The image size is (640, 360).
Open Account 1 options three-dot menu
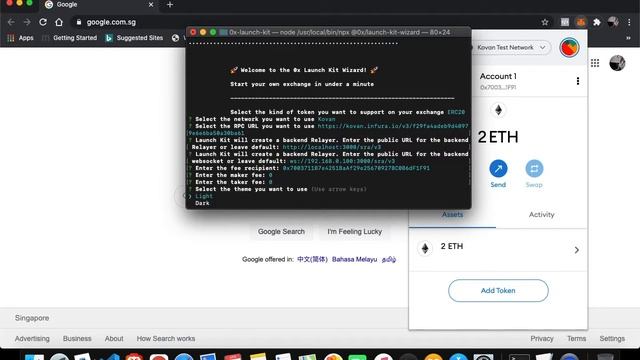click(578, 81)
